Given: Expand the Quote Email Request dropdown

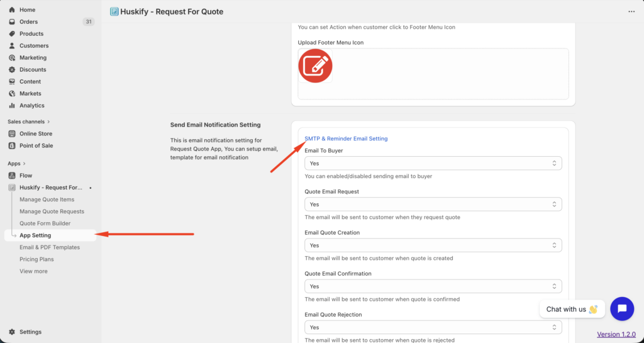Looking at the screenshot, I should pyautogui.click(x=433, y=205).
